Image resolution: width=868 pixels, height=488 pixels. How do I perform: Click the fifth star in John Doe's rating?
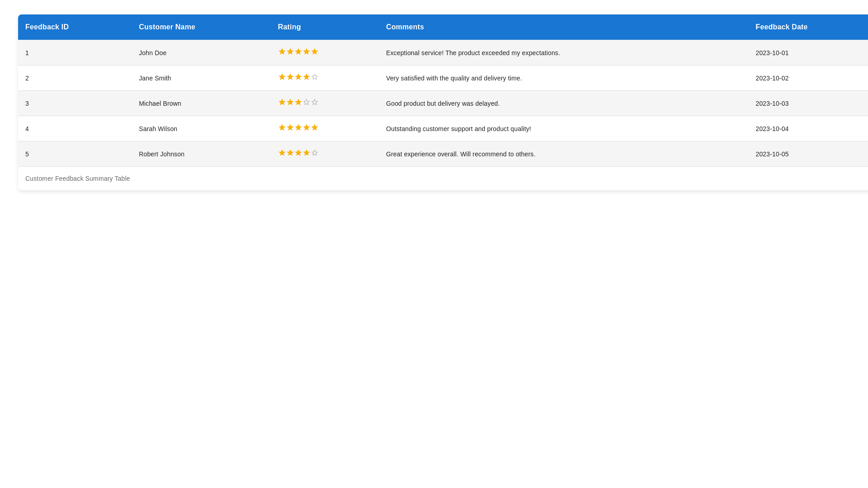(315, 52)
